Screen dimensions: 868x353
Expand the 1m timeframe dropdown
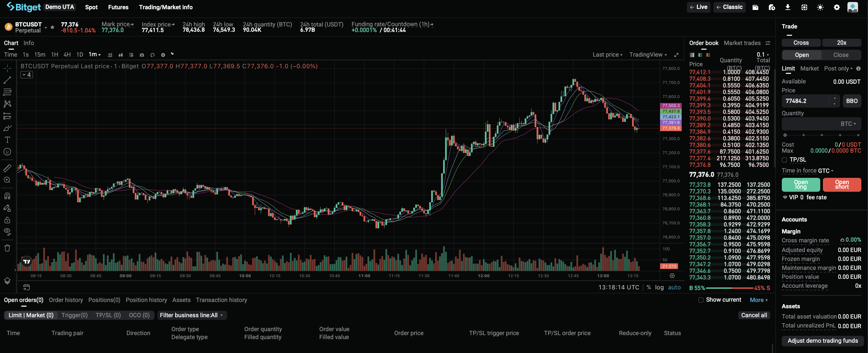click(95, 55)
